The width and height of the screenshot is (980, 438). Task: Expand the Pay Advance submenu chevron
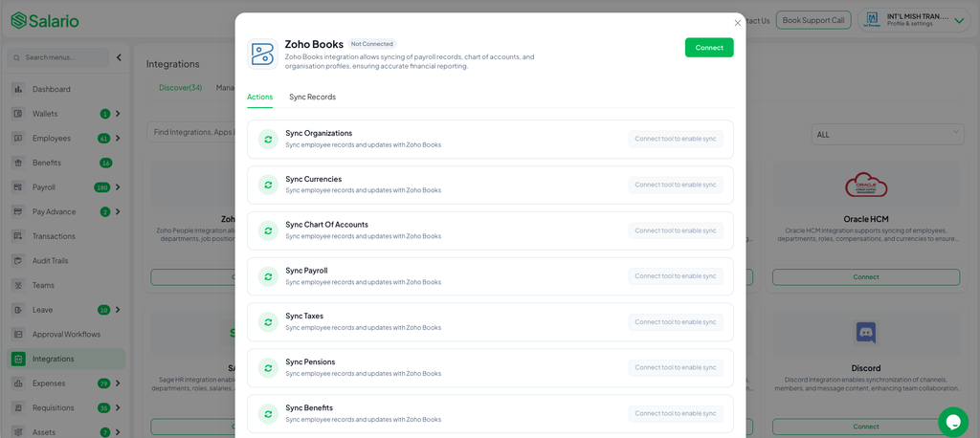coord(118,211)
